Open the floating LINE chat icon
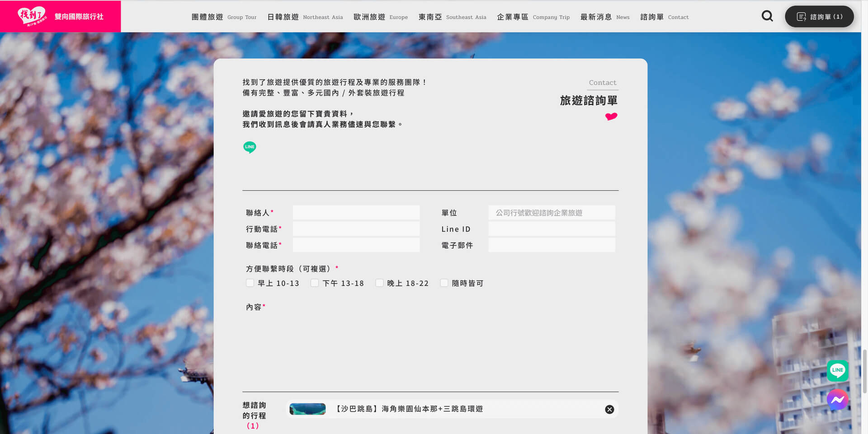The height and width of the screenshot is (434, 868). pyautogui.click(x=837, y=370)
